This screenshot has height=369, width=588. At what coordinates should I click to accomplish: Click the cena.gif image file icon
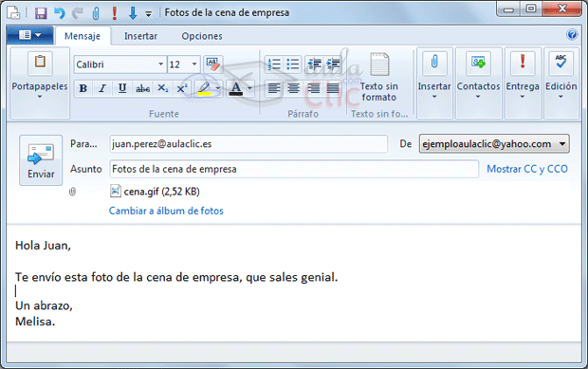pos(115,192)
